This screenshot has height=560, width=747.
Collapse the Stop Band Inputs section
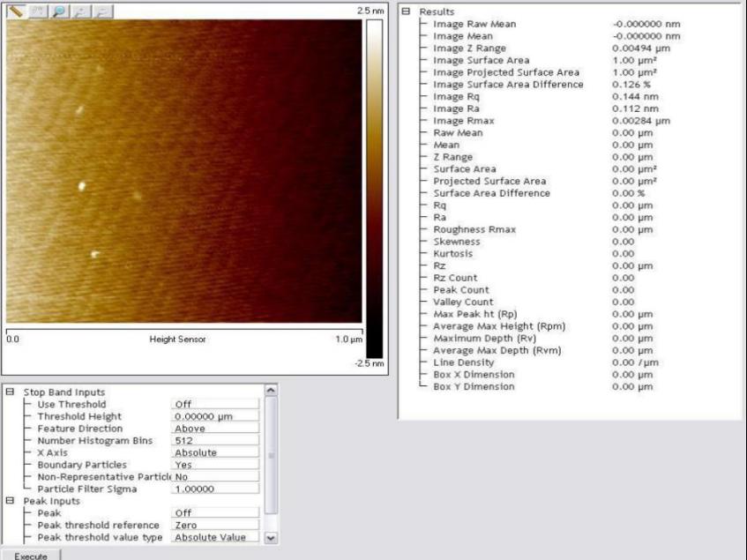pos(10,392)
